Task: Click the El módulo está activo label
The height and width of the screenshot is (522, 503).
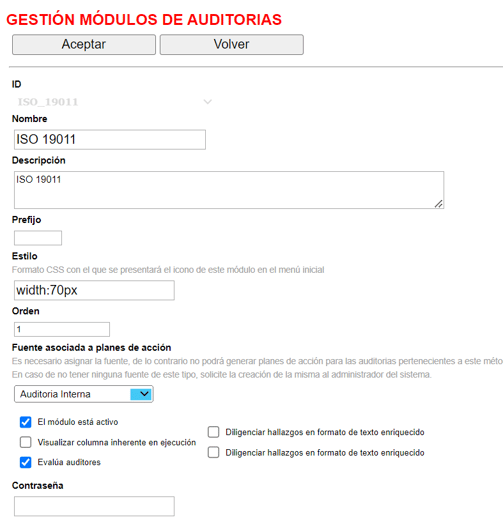Action: (78, 422)
